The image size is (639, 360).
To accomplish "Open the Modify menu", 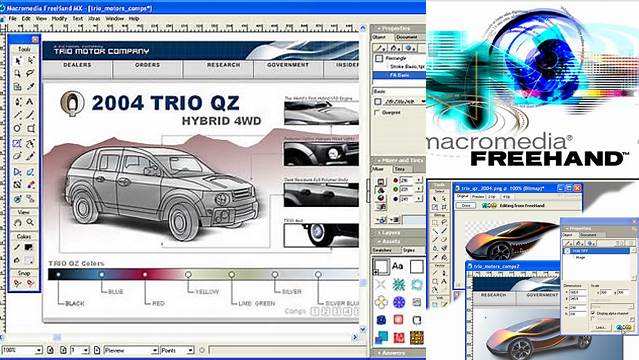I will tap(59, 19).
